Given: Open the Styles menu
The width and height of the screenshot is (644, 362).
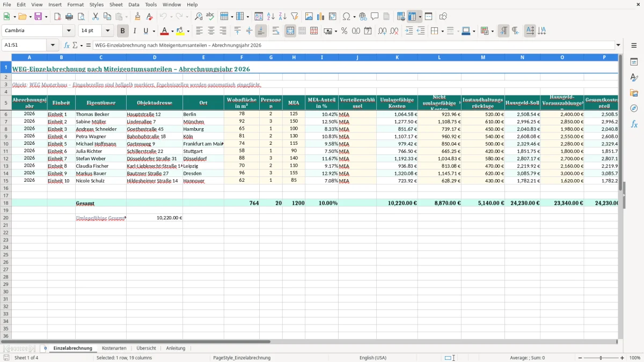Looking at the screenshot, I should point(97,4).
